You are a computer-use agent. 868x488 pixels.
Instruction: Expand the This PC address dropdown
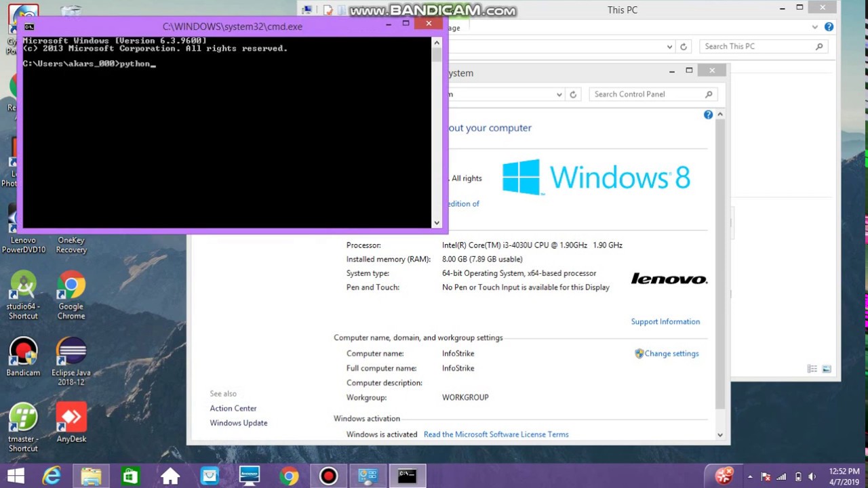pyautogui.click(x=669, y=46)
